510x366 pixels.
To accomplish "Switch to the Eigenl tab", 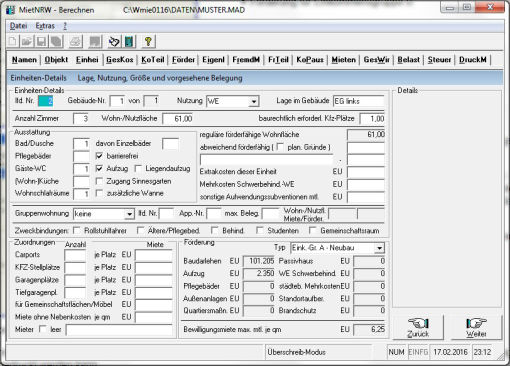I will [x=213, y=60].
